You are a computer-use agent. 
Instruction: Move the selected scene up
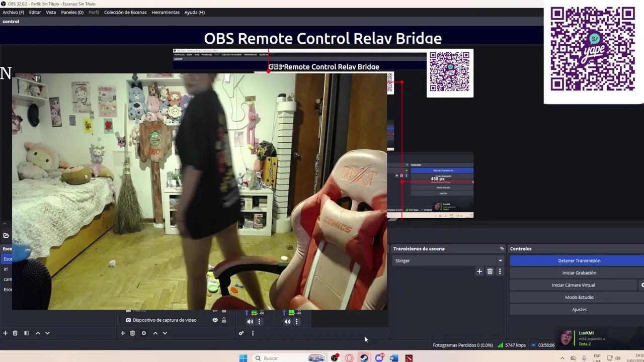click(38, 333)
